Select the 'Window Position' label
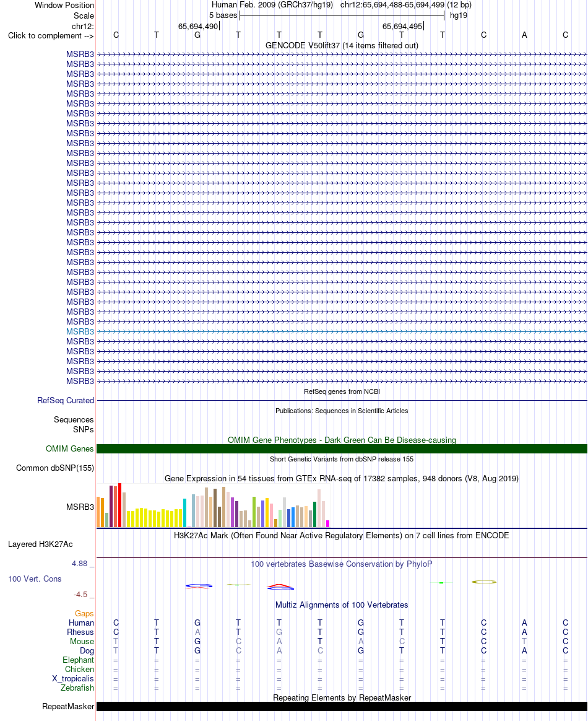 [64, 6]
